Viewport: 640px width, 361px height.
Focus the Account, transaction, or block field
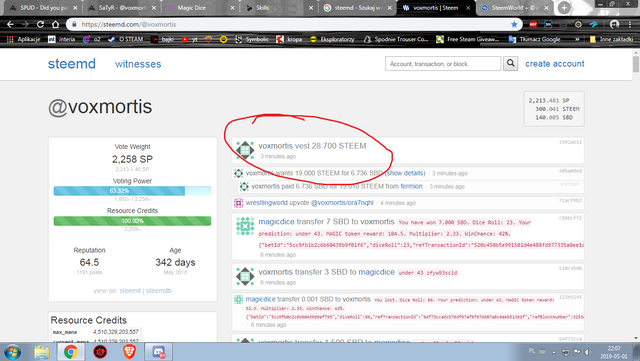tap(443, 64)
